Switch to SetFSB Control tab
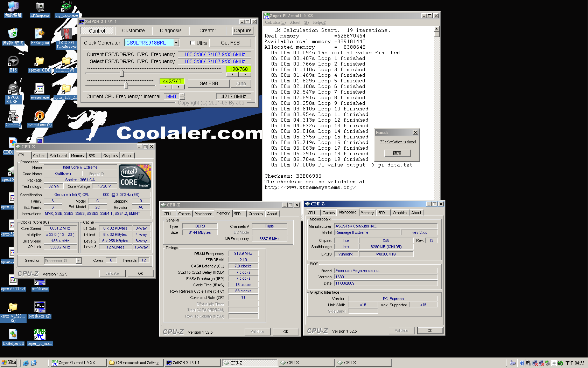The image size is (588, 368). pyautogui.click(x=97, y=31)
